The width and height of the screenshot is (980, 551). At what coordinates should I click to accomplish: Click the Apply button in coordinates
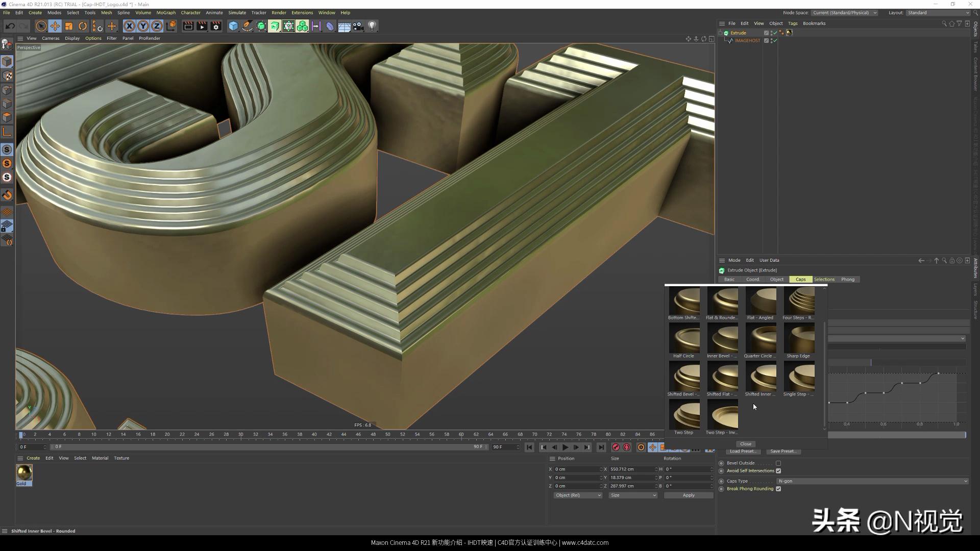[x=688, y=495]
